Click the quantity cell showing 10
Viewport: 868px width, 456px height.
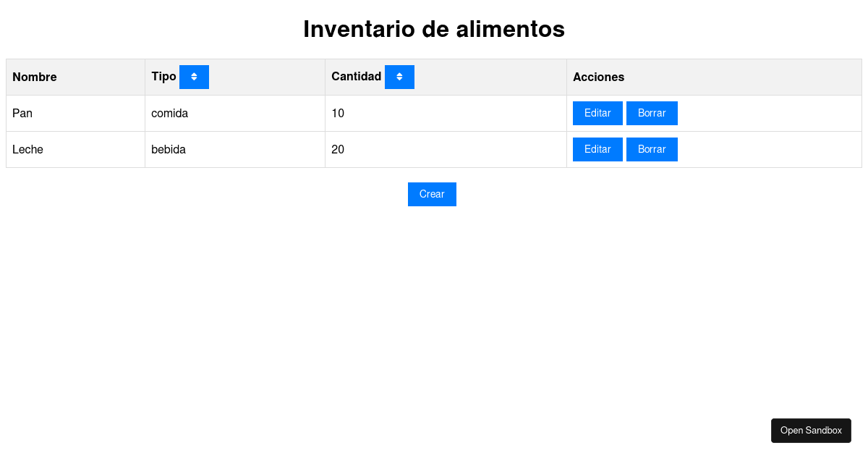tap(446, 114)
